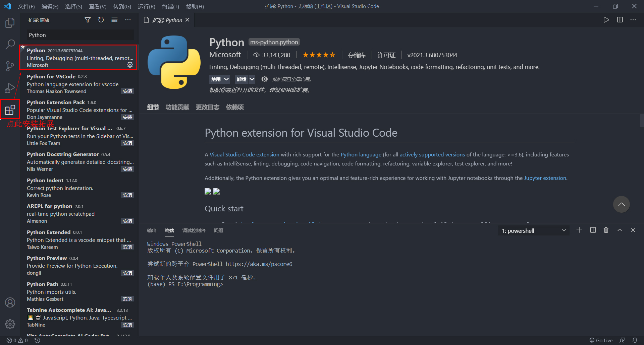Split the editor to the right

pos(620,20)
